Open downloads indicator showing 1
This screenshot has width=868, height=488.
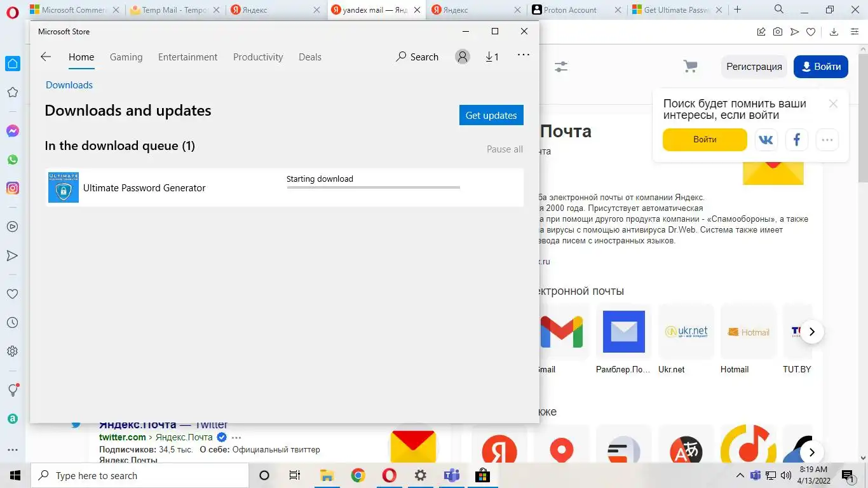[492, 57]
